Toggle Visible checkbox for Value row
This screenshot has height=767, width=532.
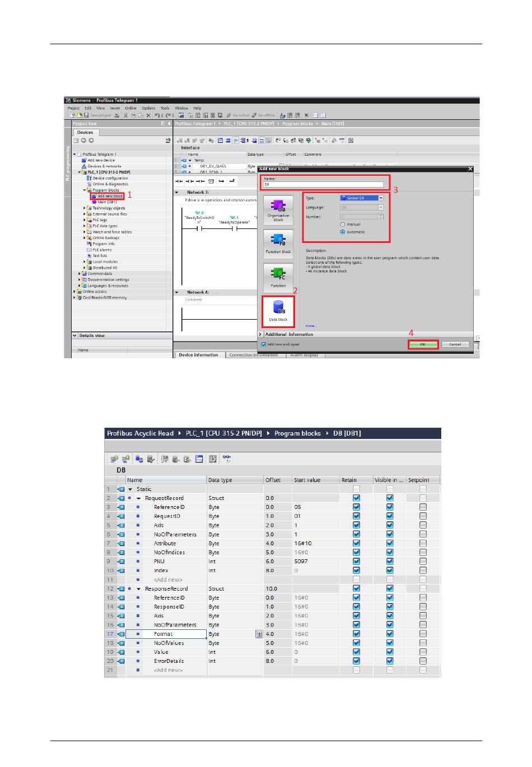tap(390, 652)
